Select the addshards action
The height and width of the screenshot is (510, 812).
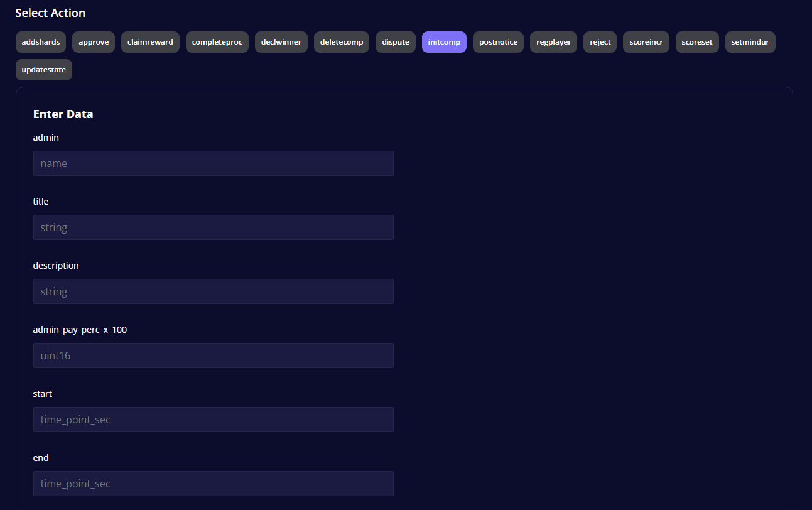41,42
